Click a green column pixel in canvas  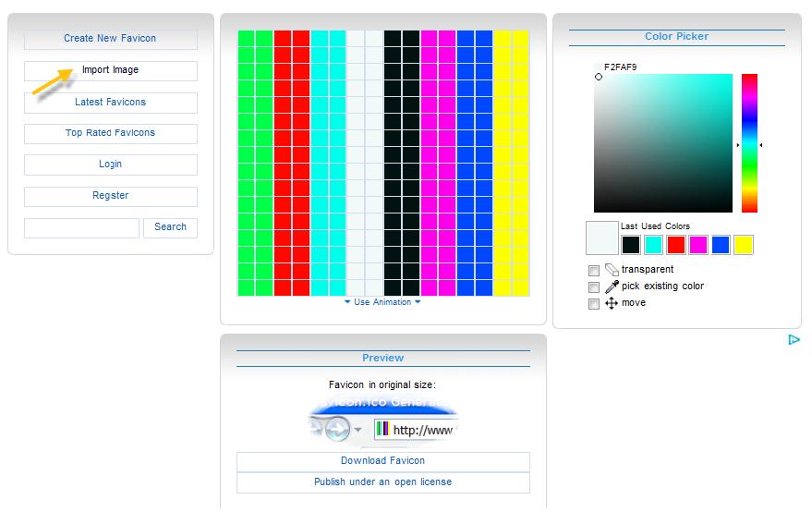pyautogui.click(x=255, y=164)
